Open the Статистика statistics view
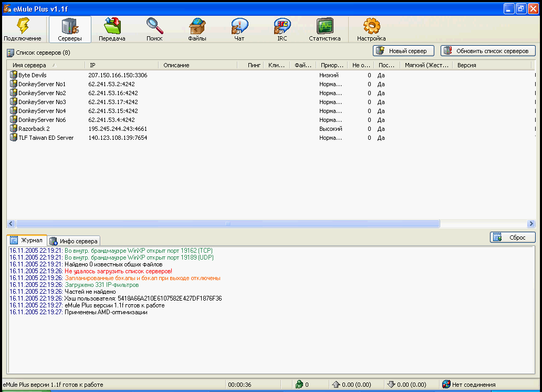The width and height of the screenshot is (542, 392). click(x=325, y=30)
